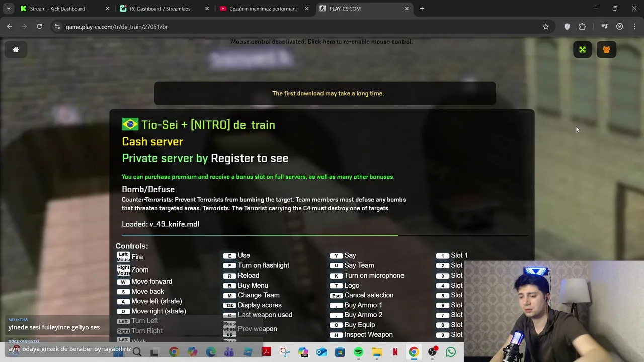The height and width of the screenshot is (362, 644).
Task: Click the Move forward control entry
Action: coord(144,282)
